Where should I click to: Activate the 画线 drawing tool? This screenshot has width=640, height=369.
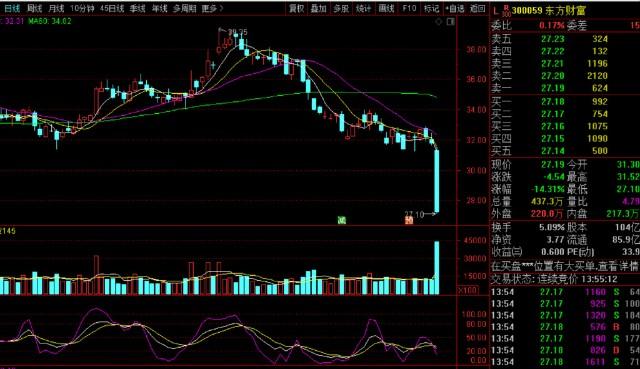coord(386,8)
